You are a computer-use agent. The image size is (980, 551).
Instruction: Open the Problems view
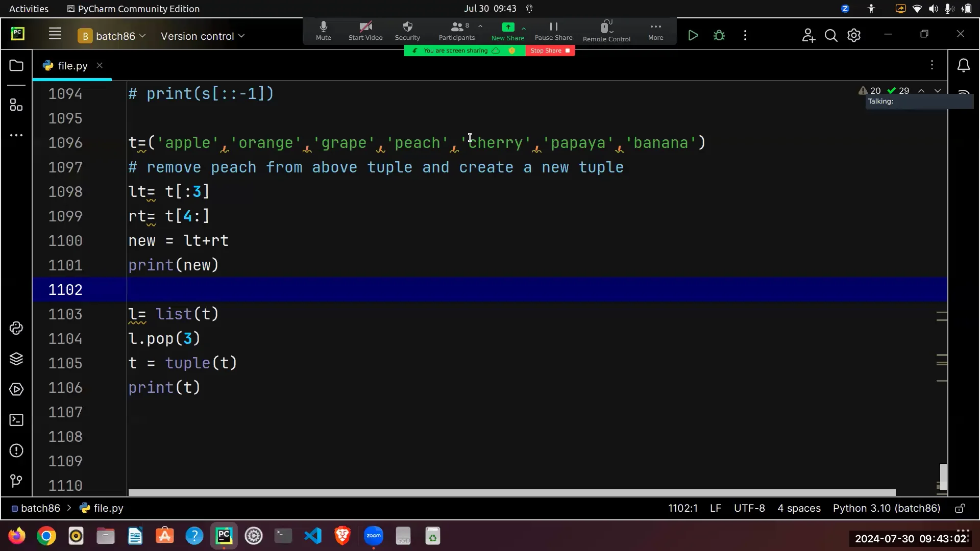click(16, 450)
